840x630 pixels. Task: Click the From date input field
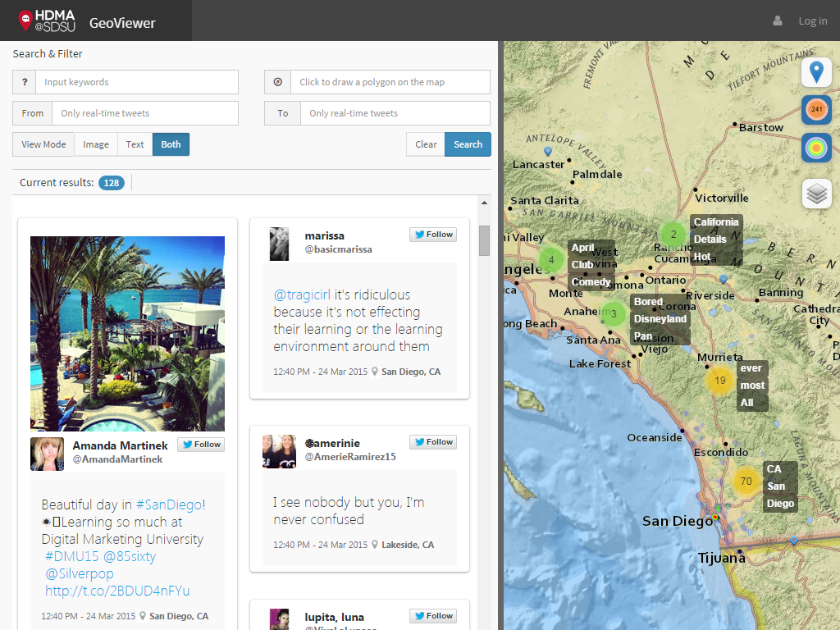click(x=145, y=113)
